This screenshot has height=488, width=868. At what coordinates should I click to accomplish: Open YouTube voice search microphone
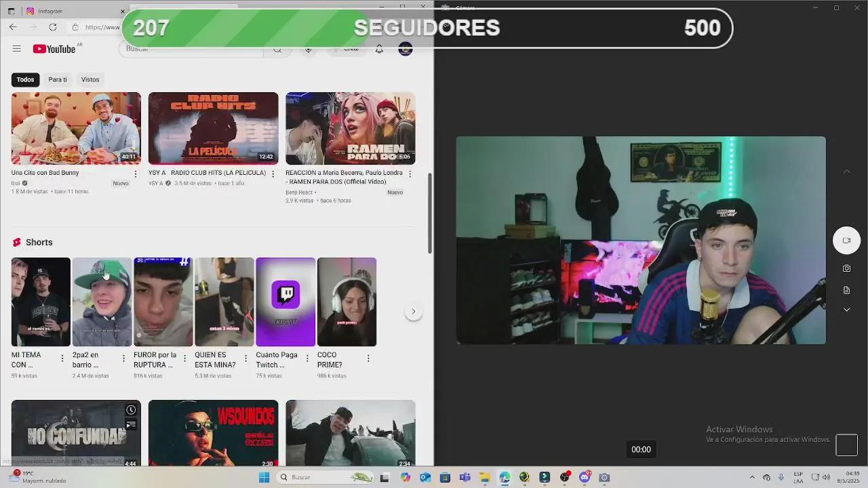[308, 49]
